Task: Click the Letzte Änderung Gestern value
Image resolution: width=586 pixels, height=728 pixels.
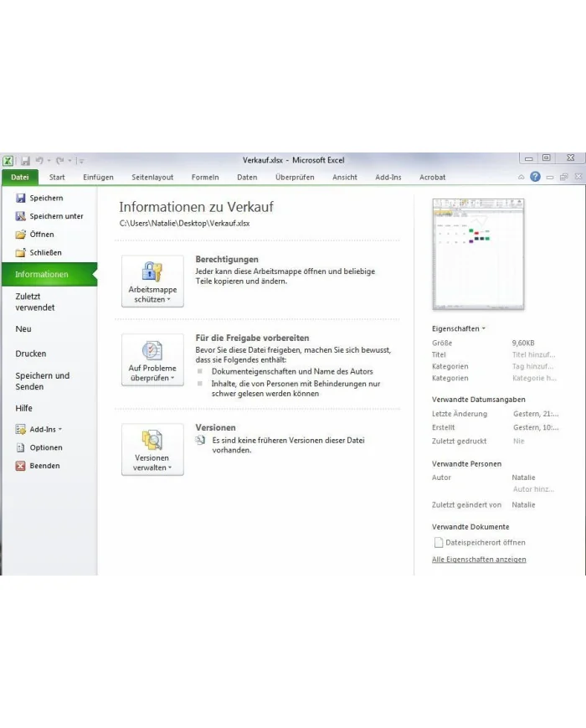Action: [536, 414]
